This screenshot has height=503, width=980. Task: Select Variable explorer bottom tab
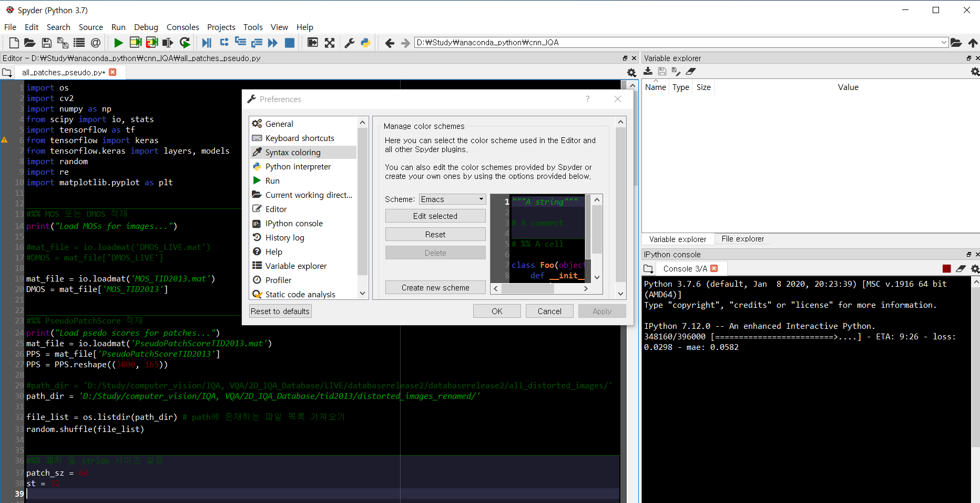pos(678,239)
